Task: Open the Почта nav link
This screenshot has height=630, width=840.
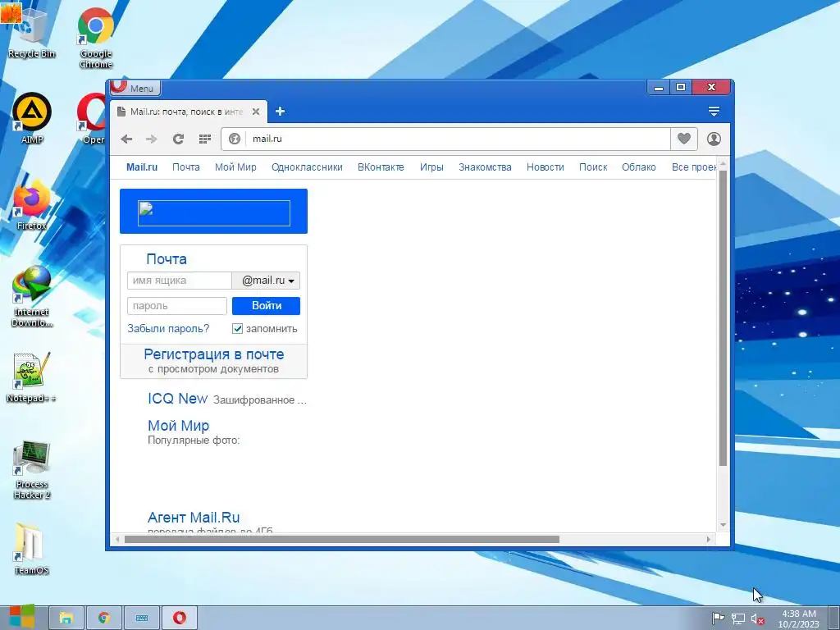Action: [186, 167]
